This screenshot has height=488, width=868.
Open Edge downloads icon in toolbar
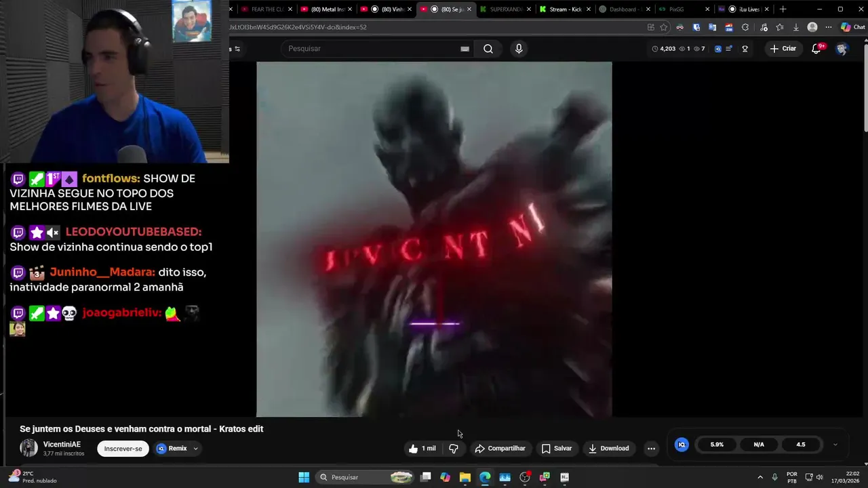[x=795, y=28]
